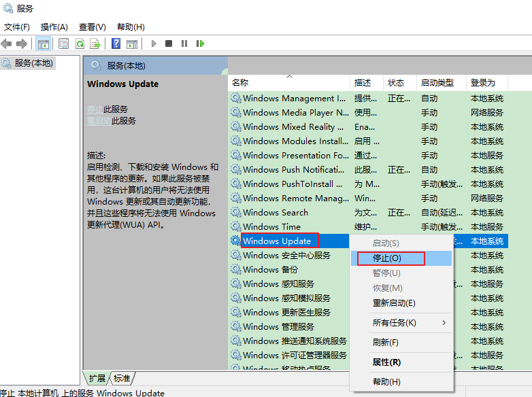Open the Help question-mark icon

(116, 44)
